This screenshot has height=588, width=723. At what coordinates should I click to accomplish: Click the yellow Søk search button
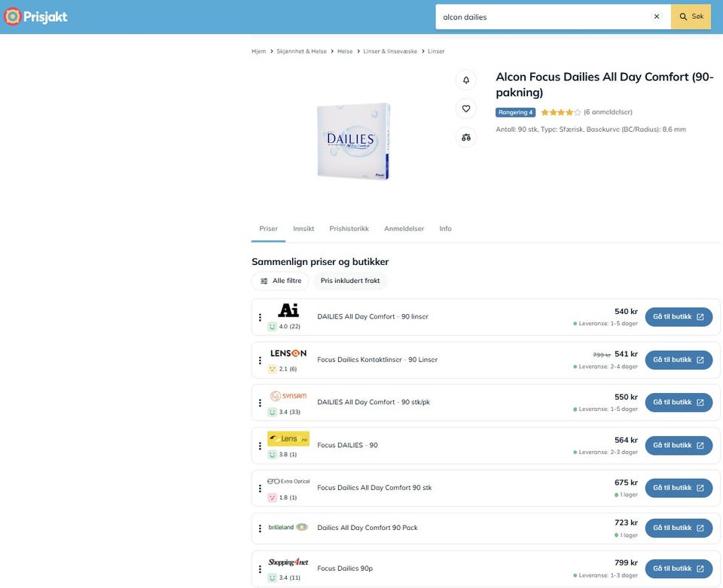pyautogui.click(x=691, y=17)
